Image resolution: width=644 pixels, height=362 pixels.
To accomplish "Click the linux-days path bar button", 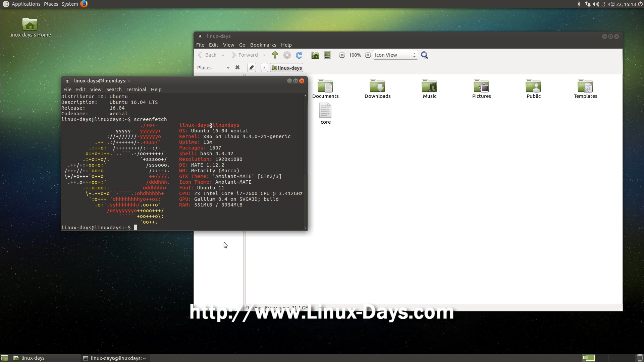I will 287,68.
